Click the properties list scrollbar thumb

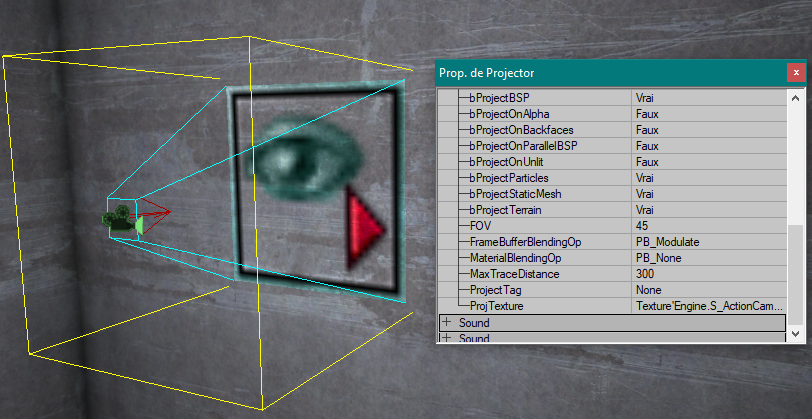(x=796, y=276)
